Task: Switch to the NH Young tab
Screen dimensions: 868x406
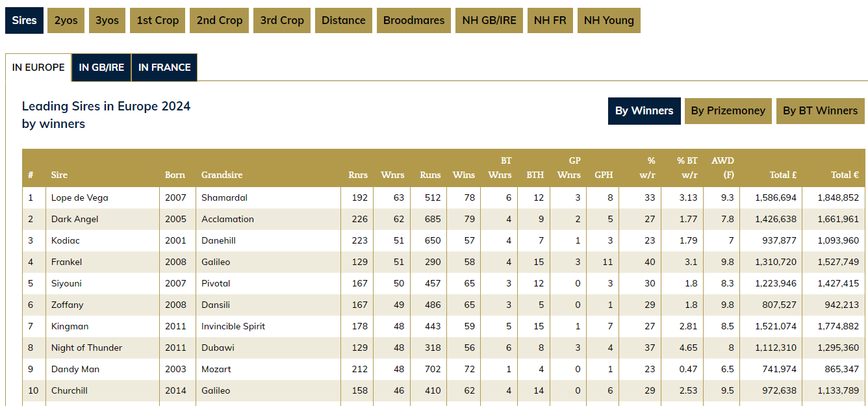Action: tap(608, 20)
